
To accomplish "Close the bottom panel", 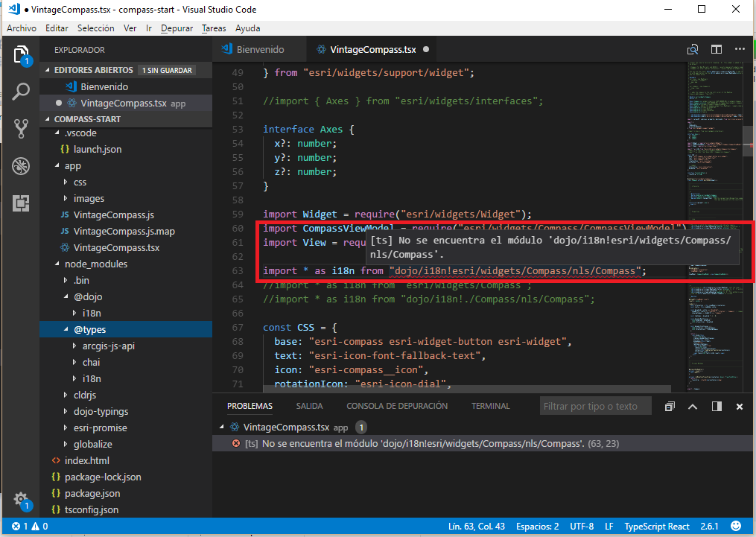I will pyautogui.click(x=740, y=407).
